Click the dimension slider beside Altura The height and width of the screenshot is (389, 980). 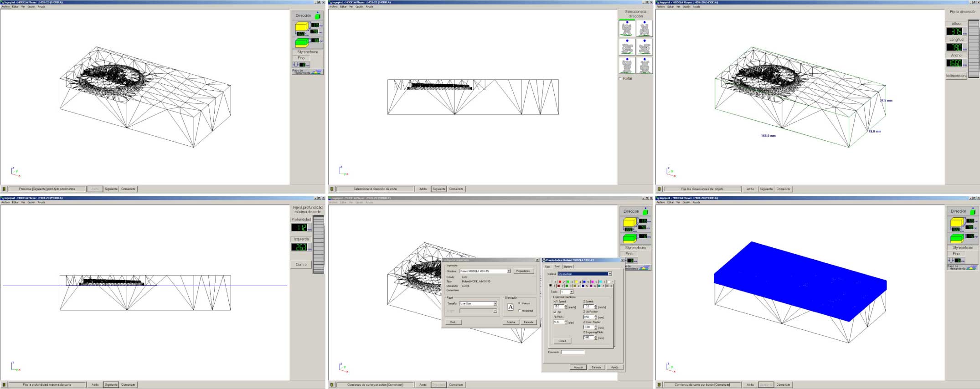point(973,49)
